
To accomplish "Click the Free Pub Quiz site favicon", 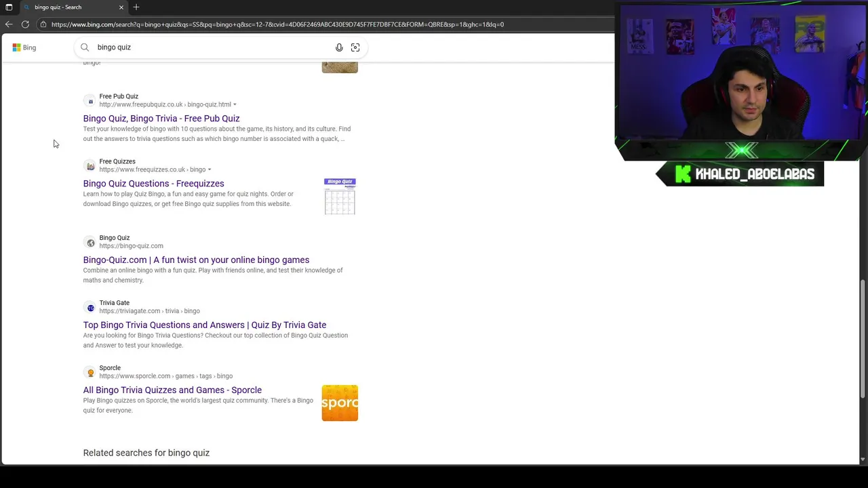I will coord(90,101).
